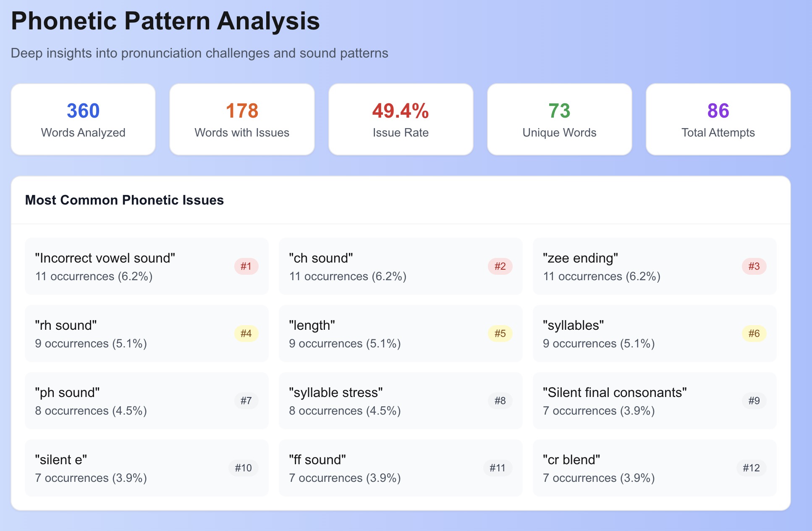Click the Total Attempts card showing 86

pyautogui.click(x=718, y=119)
